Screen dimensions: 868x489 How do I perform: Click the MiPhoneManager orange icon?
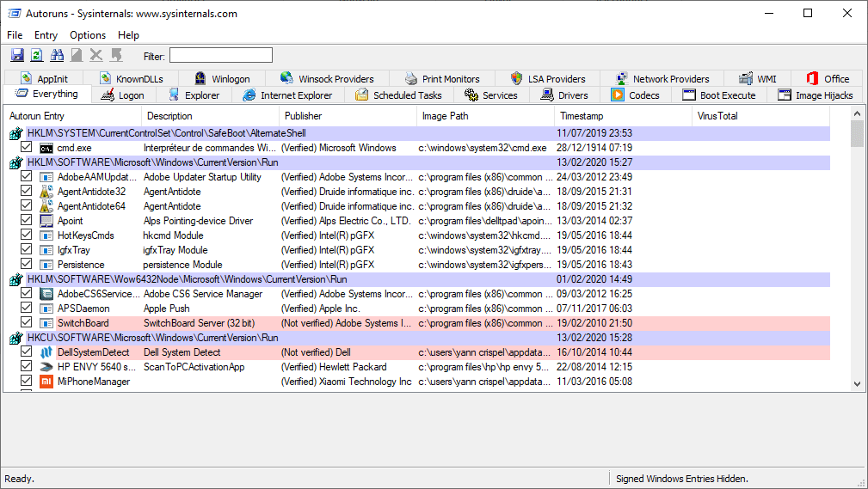46,382
